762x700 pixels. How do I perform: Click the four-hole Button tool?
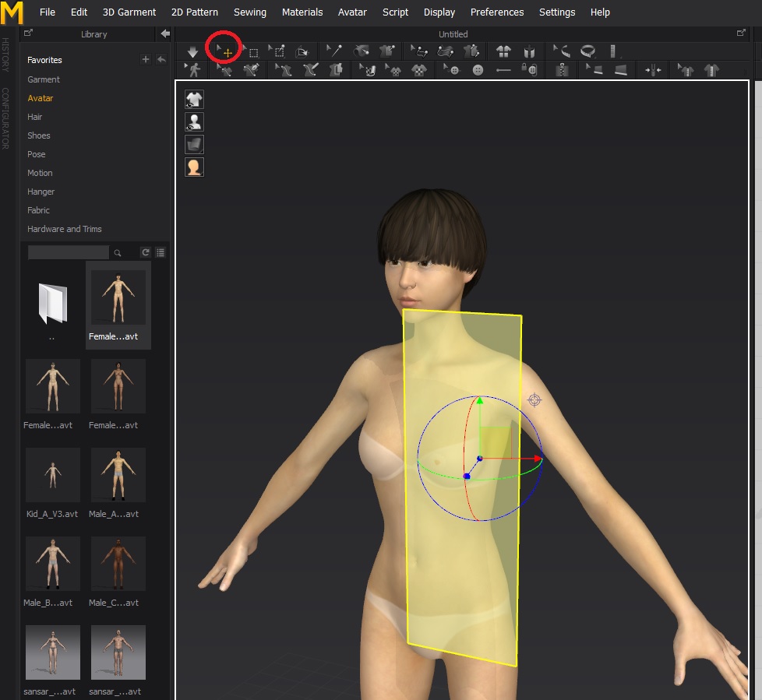pyautogui.click(x=478, y=70)
